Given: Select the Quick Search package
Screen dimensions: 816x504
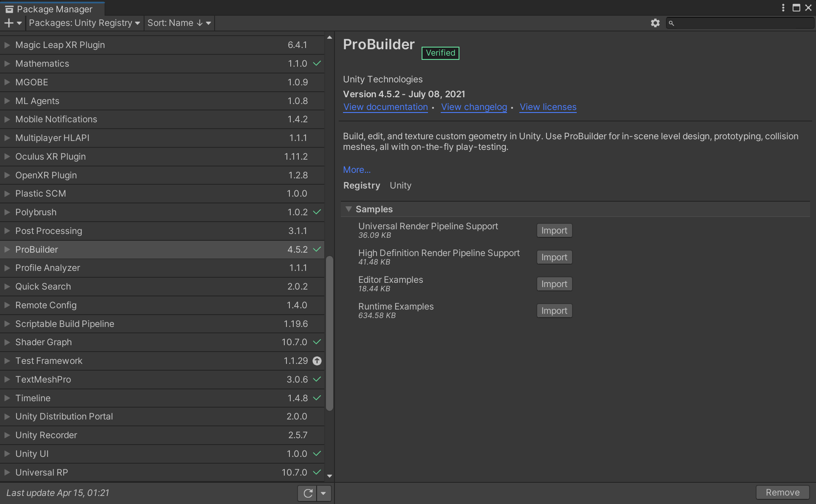Looking at the screenshot, I should 162,287.
